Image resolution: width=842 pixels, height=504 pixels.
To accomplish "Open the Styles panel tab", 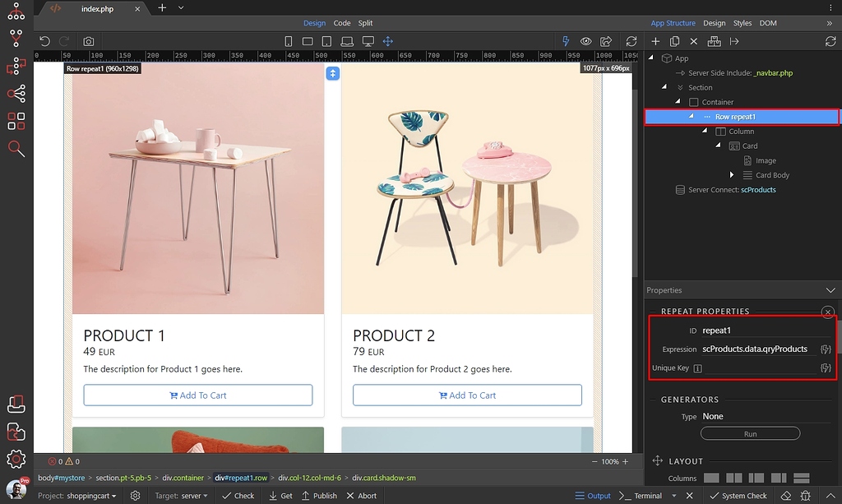I will point(743,23).
